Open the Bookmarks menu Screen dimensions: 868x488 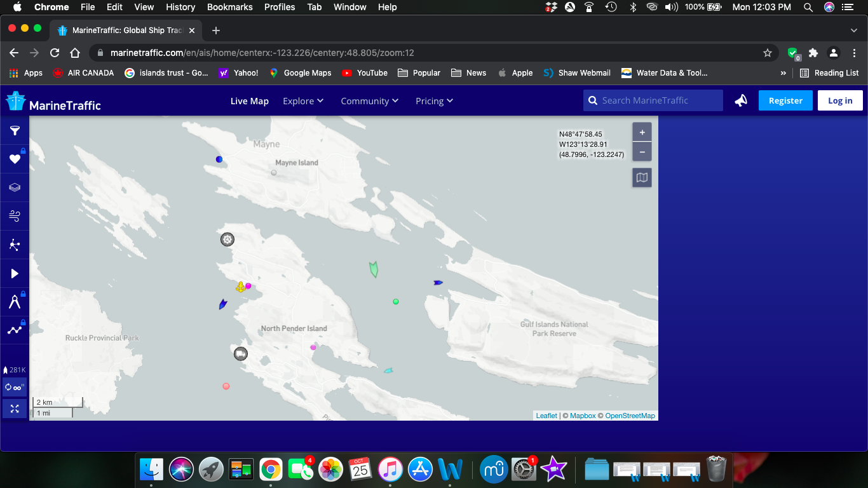[x=230, y=7]
